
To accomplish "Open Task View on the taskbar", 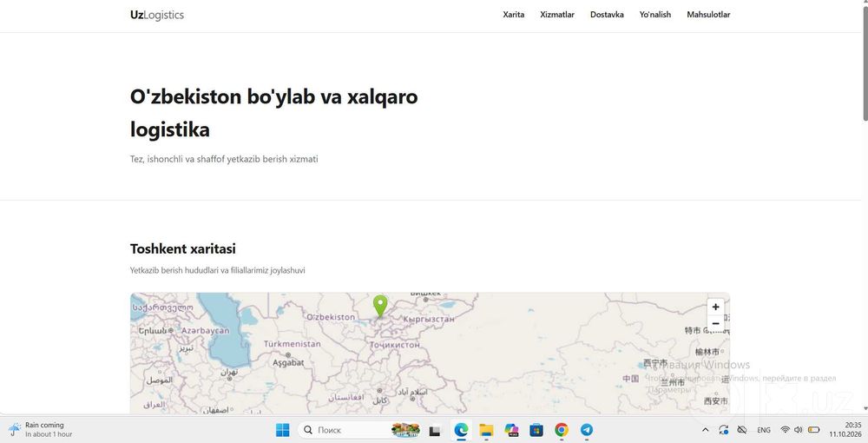I will [435, 430].
